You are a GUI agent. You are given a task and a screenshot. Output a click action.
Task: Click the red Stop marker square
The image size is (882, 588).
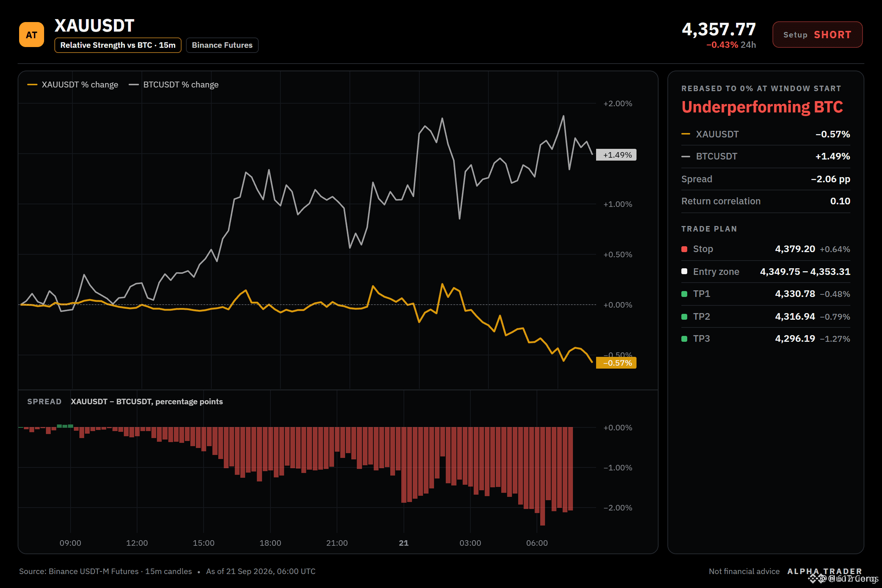(x=684, y=249)
